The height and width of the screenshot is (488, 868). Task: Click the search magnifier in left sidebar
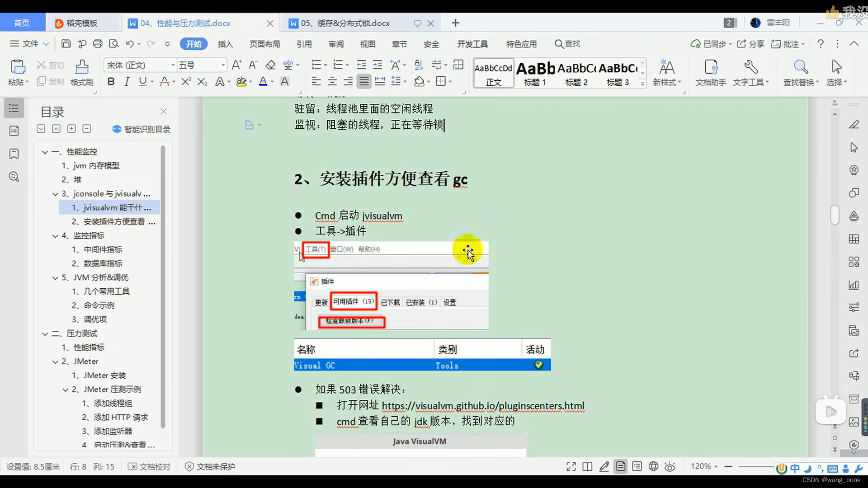[x=14, y=177]
